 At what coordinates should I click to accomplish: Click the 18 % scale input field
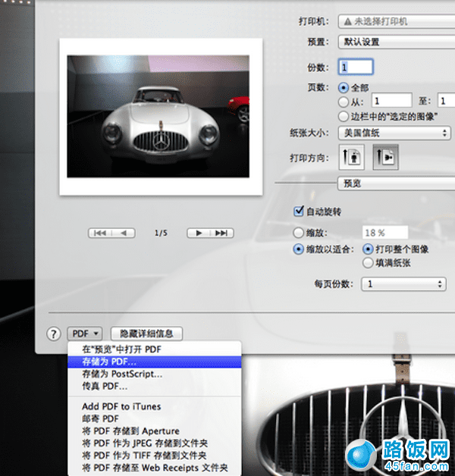tap(384, 233)
